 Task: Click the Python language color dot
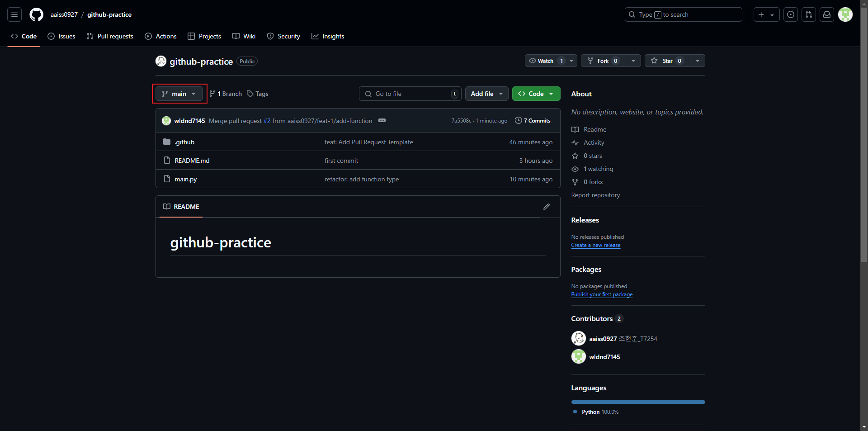coord(575,412)
